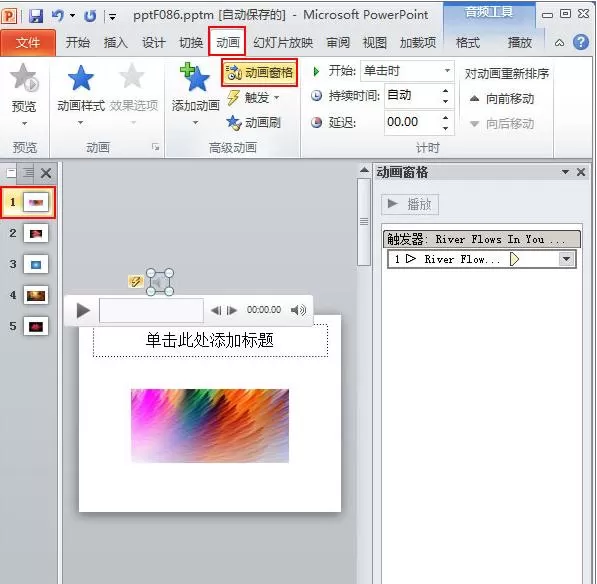This screenshot has width=597, height=584.
Task: Click 向前移动 to reorder animation earlier
Action: (502, 99)
